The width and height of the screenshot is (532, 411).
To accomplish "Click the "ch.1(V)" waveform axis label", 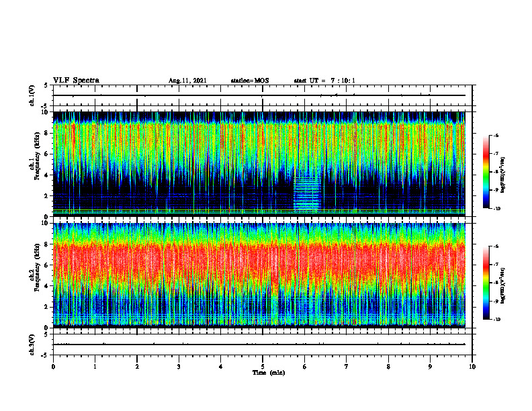I will tap(32, 95).
